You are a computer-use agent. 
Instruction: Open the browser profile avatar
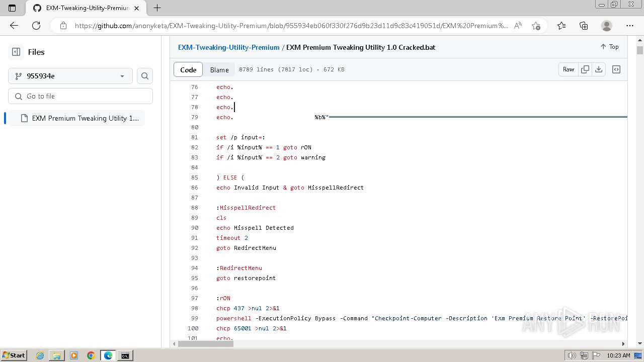point(607,26)
